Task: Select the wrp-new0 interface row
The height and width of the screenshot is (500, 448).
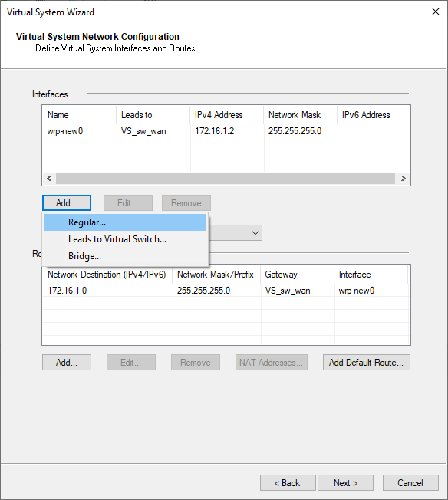Action: [226, 131]
